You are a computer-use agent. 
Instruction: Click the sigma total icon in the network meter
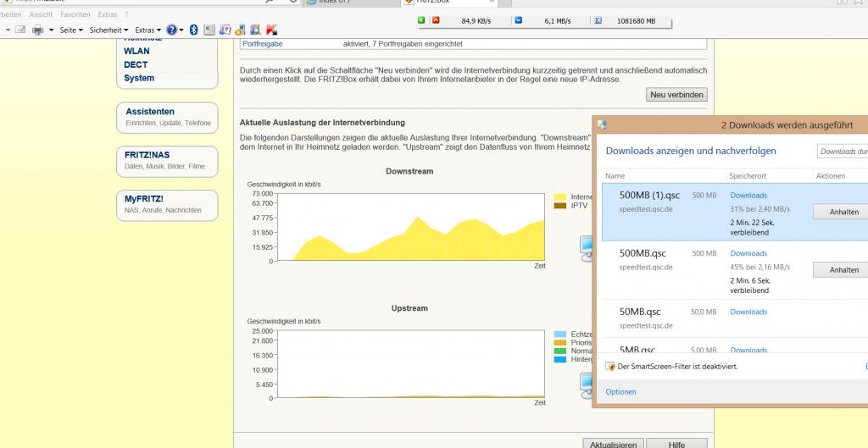(x=598, y=20)
